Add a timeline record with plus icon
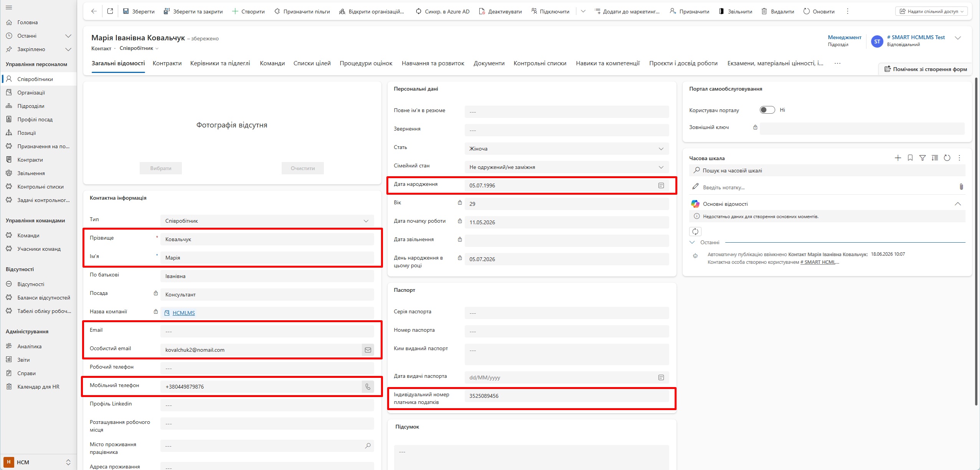This screenshot has width=980, height=470. pos(898,158)
